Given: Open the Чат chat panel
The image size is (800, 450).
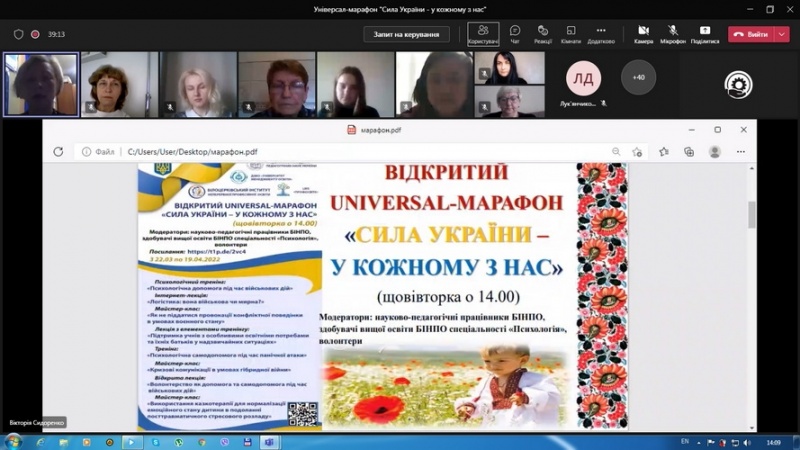Looking at the screenshot, I should click(515, 33).
